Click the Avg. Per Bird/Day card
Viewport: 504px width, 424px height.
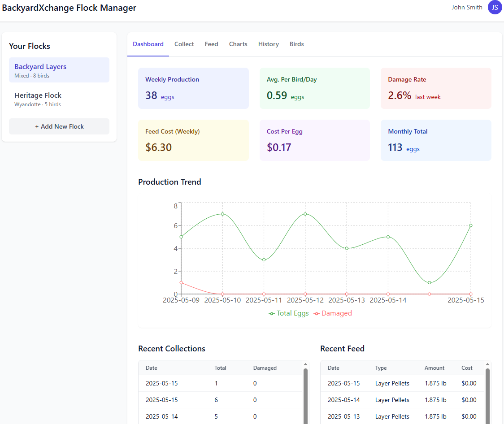pos(315,88)
